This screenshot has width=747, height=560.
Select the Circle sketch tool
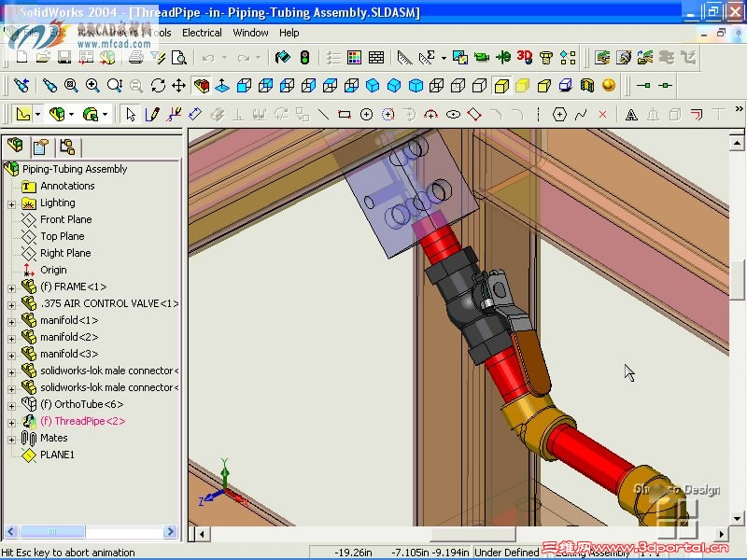point(366,114)
